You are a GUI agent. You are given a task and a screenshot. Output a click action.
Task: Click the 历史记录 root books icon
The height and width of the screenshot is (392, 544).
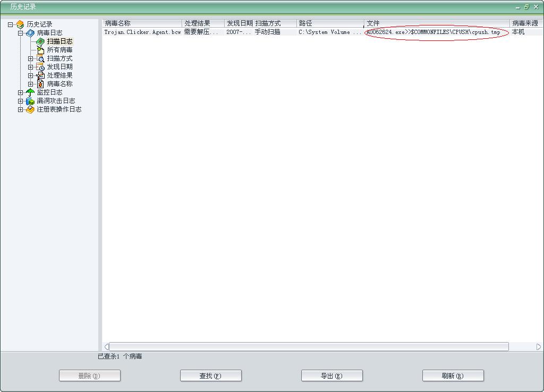click(20, 24)
